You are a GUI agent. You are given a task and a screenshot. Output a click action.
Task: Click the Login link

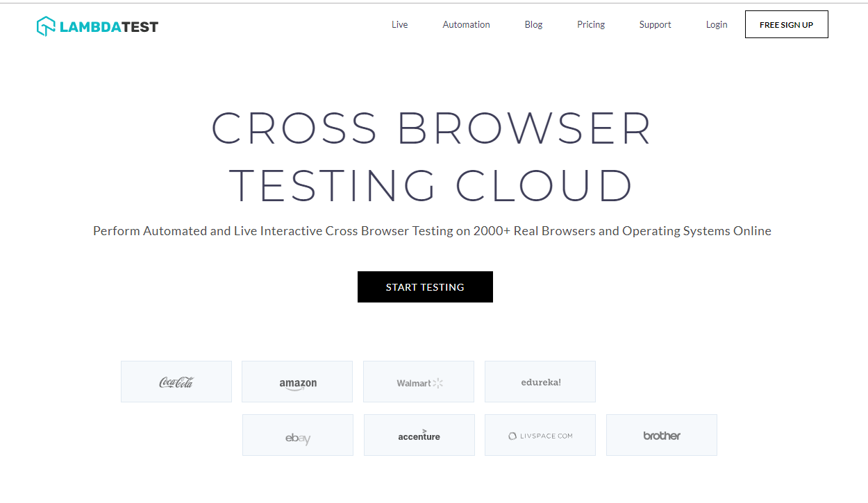click(717, 24)
